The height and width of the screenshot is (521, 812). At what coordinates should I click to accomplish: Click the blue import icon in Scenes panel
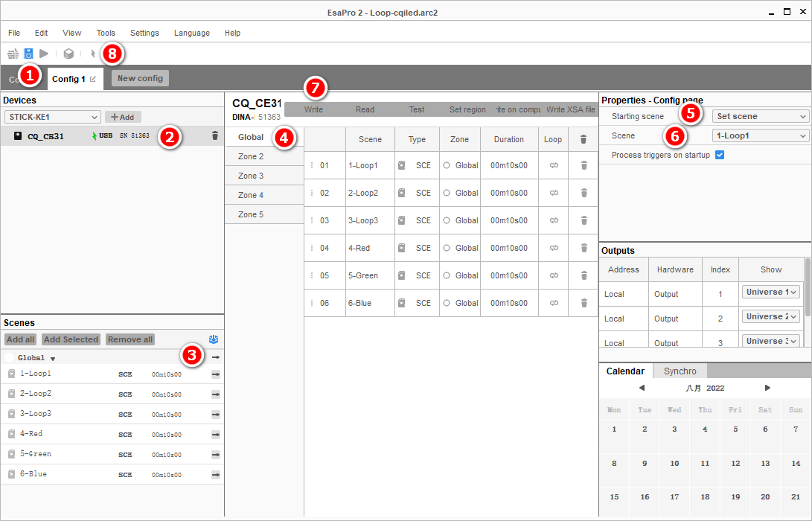(x=214, y=339)
